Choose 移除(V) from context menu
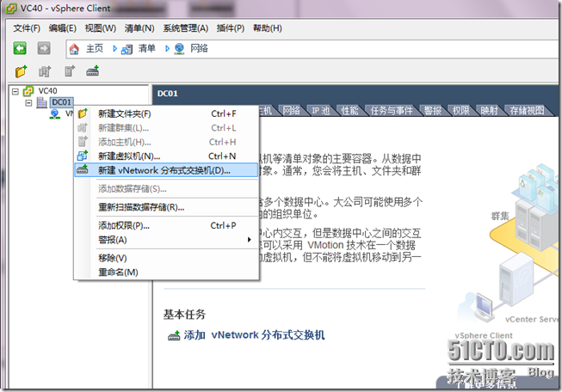 [x=166, y=258]
